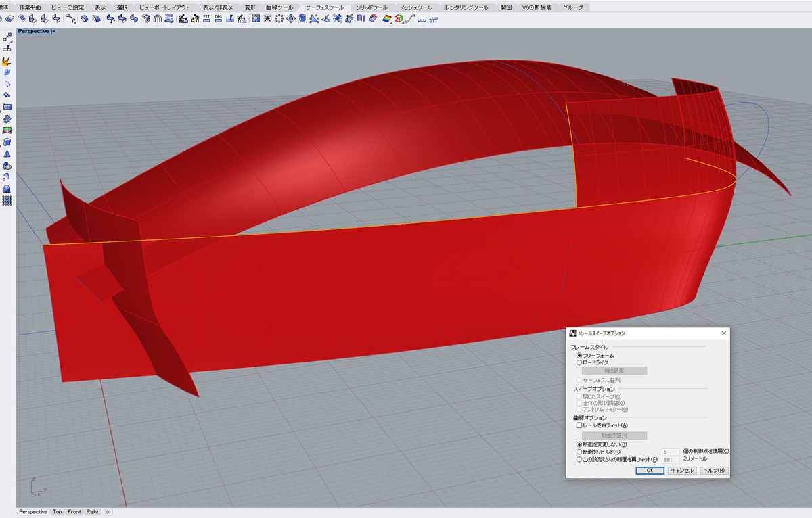Add a viewport tab with the plus icon

coord(108,512)
